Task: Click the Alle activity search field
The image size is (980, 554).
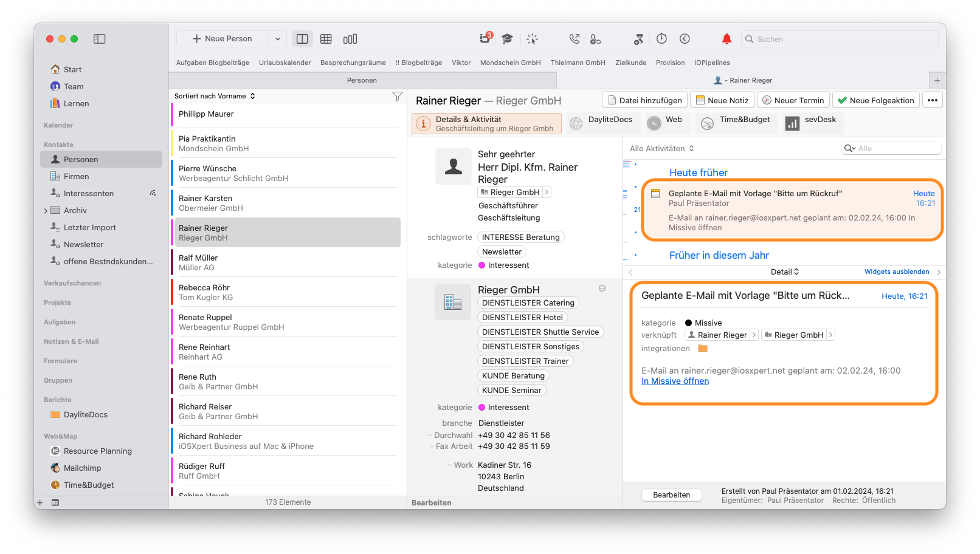Action: coord(891,148)
